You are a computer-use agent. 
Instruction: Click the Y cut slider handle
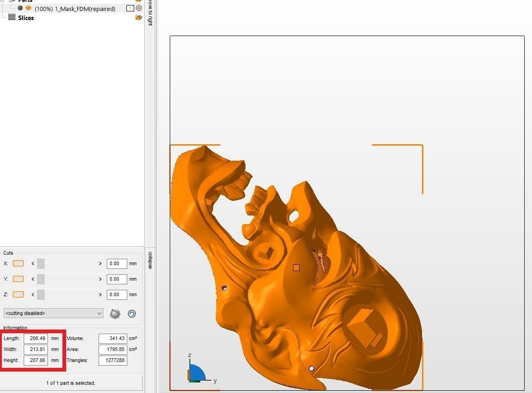click(x=41, y=279)
